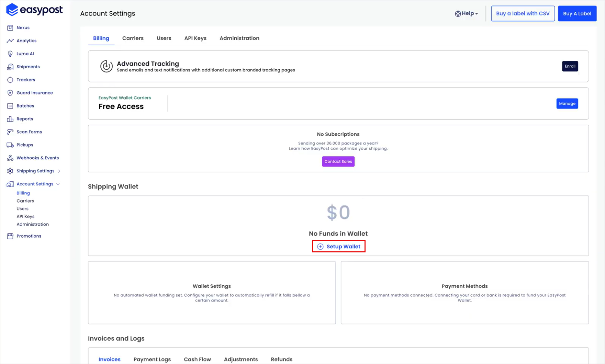
Task: Open the Adjustments tab
Action: [x=241, y=360]
